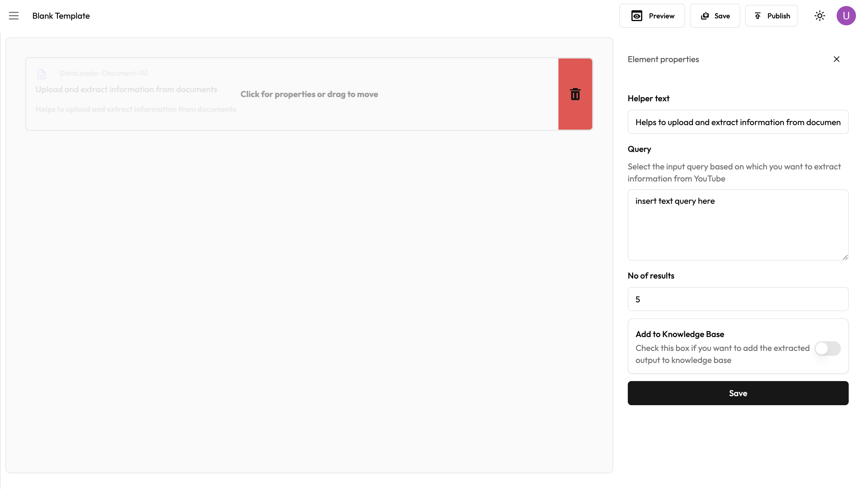The width and height of the screenshot is (868, 489).
Task: Click the No of results field
Action: [x=737, y=299]
